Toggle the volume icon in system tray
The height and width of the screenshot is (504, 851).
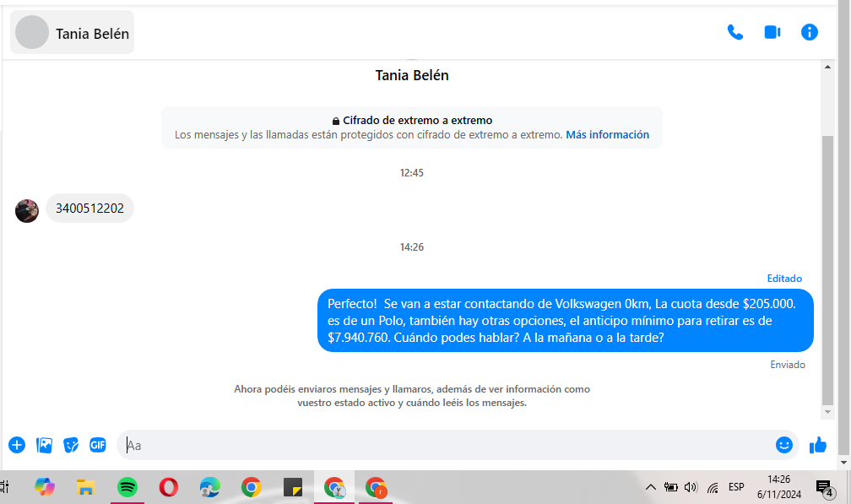click(691, 487)
